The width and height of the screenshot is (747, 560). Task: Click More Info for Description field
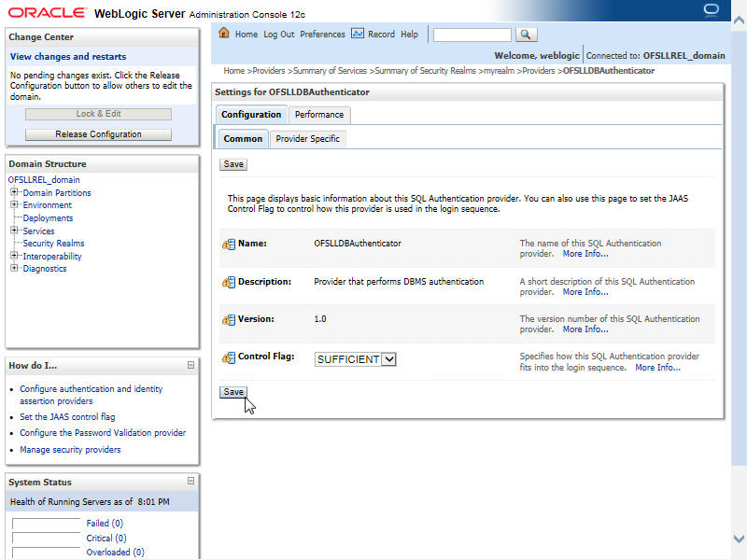point(585,292)
